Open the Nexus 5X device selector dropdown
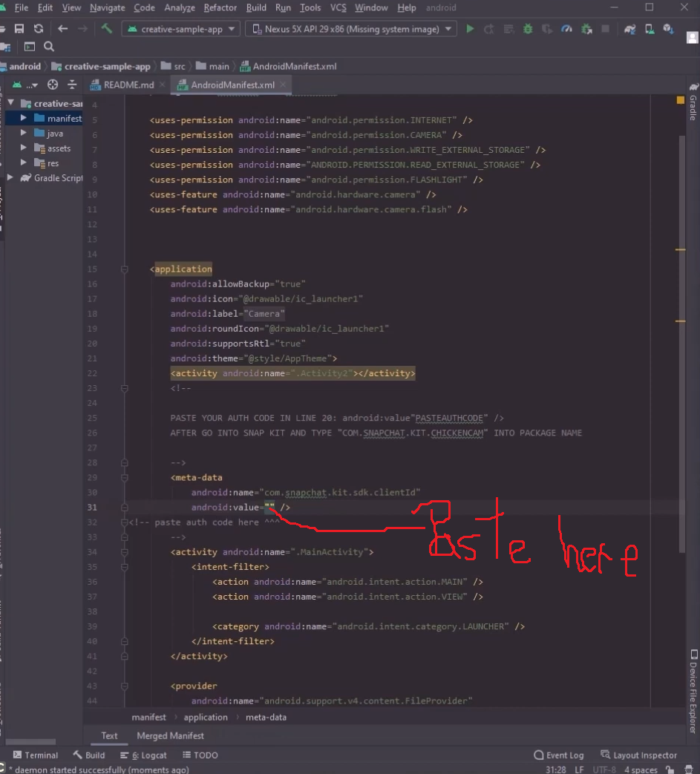Image resolution: width=700 pixels, height=774 pixels. pyautogui.click(x=352, y=29)
